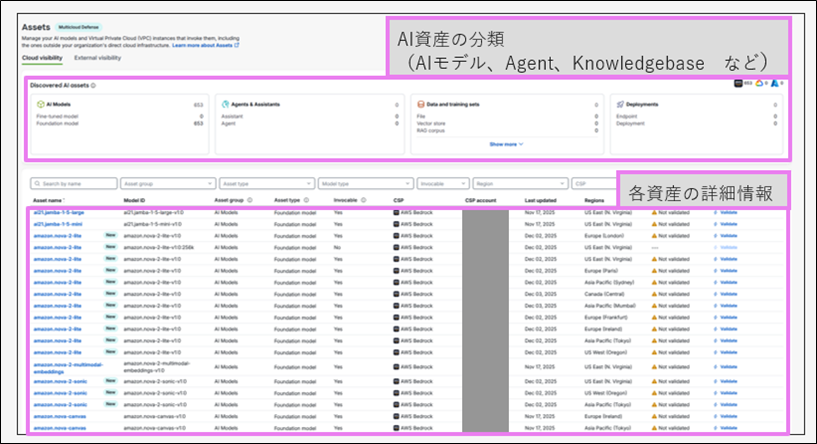Open the Model type filter dropdown
Viewport: 817px width, 444px height.
364,184
